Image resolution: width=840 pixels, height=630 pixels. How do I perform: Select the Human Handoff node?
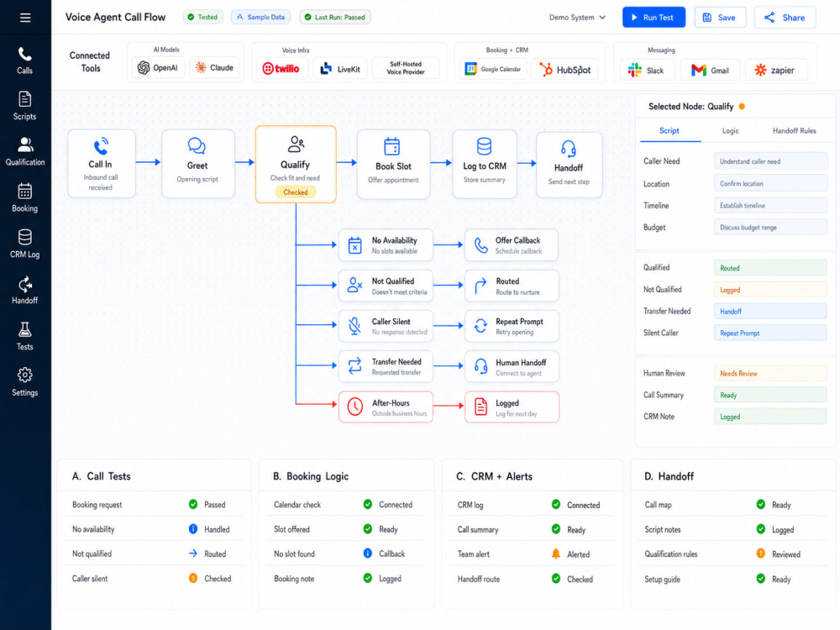click(x=512, y=366)
